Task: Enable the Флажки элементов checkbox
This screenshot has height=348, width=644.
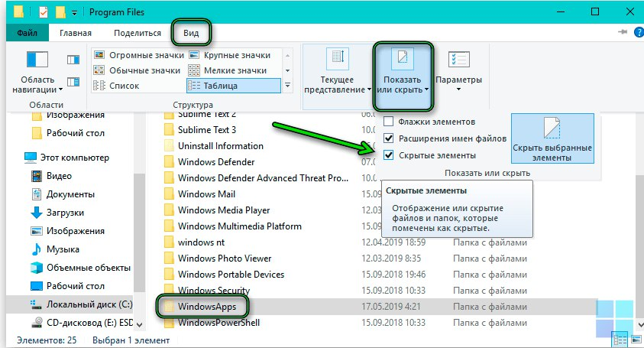Action: click(389, 122)
